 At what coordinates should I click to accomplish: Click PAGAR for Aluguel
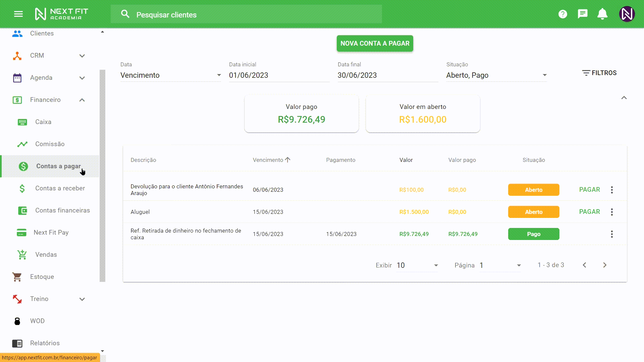pyautogui.click(x=589, y=212)
